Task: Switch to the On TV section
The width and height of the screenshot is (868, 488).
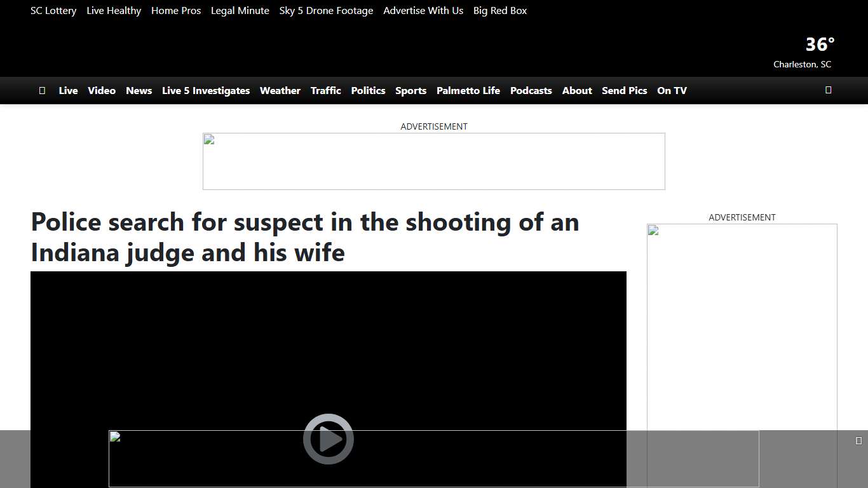Action: coord(672,90)
